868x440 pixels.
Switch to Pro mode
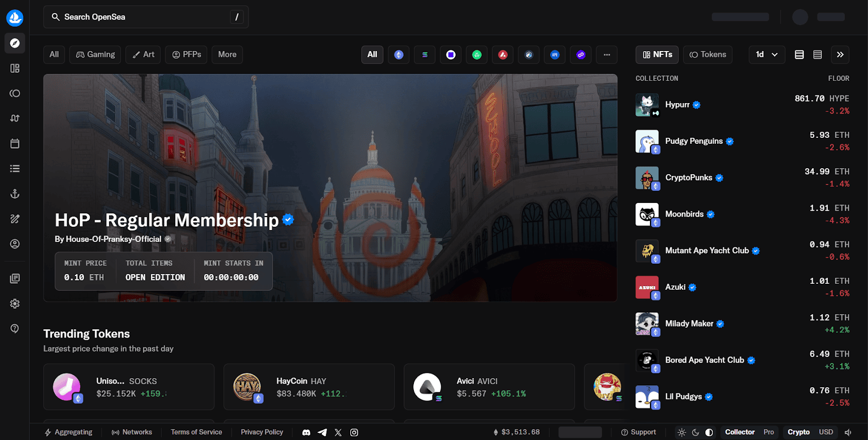769,432
